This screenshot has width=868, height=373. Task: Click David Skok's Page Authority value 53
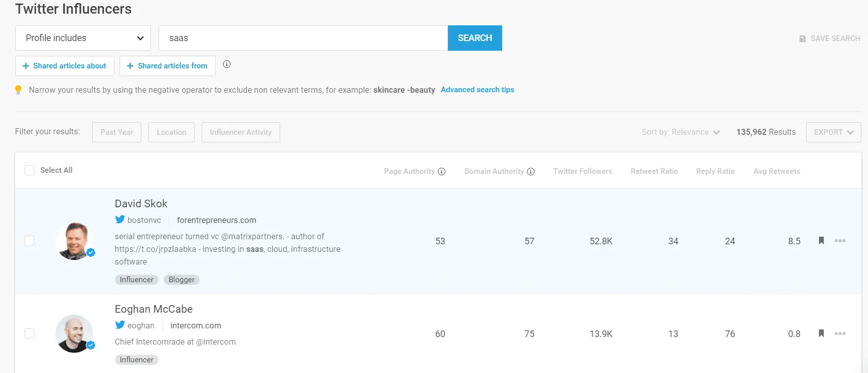click(440, 241)
